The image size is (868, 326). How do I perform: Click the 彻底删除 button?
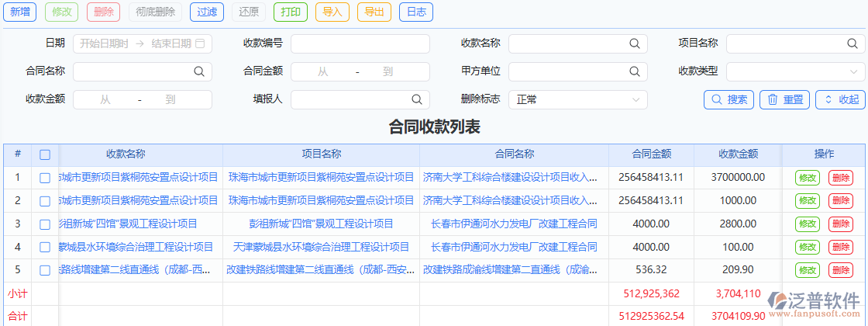click(155, 12)
